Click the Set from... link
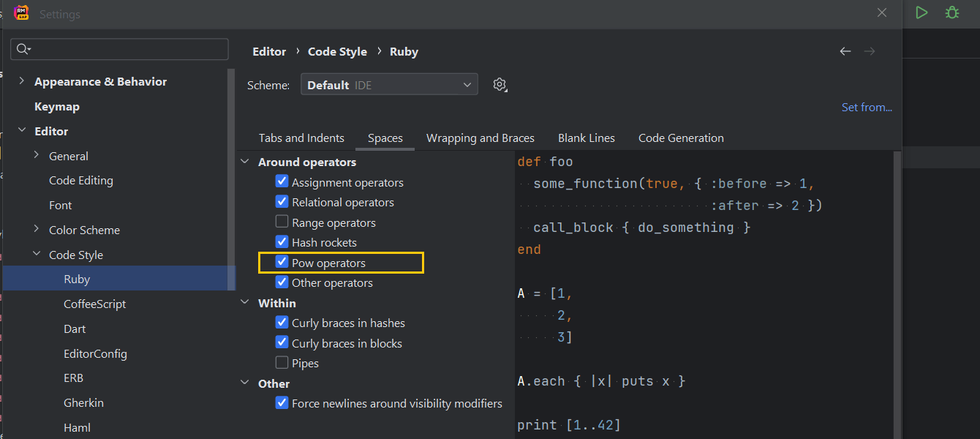The image size is (980, 439). pyautogui.click(x=867, y=107)
